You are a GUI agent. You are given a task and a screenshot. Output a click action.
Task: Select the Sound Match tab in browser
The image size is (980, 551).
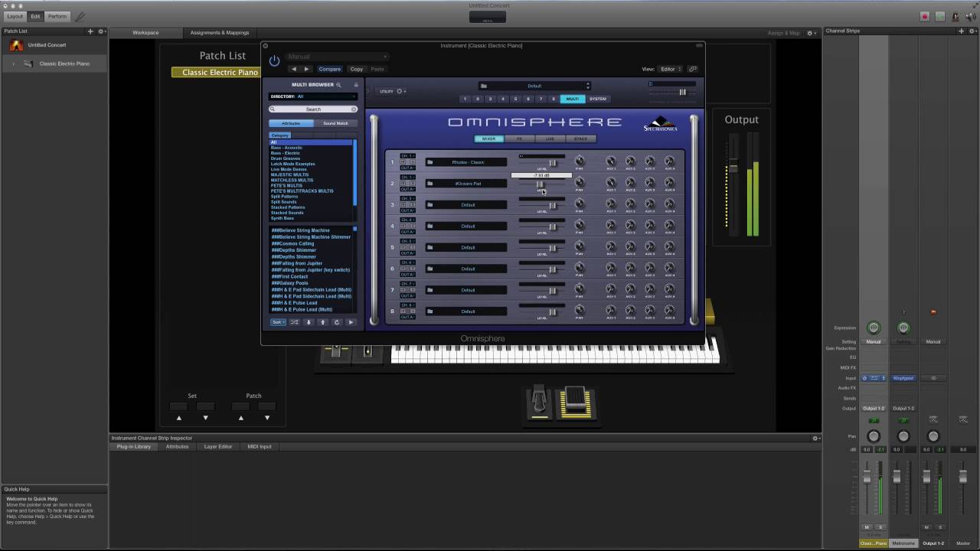[x=335, y=123]
